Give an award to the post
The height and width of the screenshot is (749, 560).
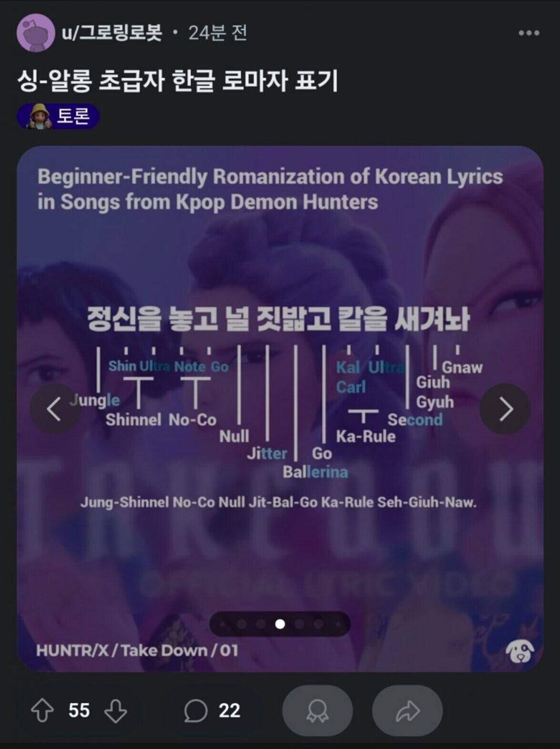[317, 710]
